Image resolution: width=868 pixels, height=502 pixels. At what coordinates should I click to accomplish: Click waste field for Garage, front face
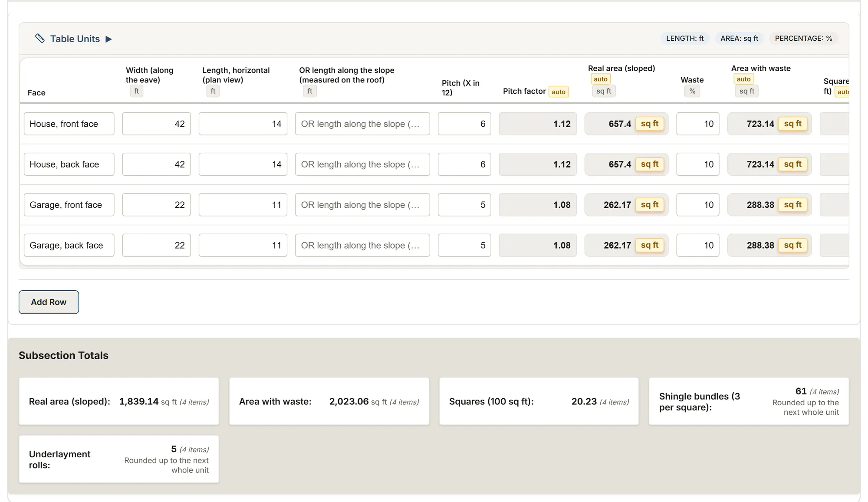click(x=698, y=205)
